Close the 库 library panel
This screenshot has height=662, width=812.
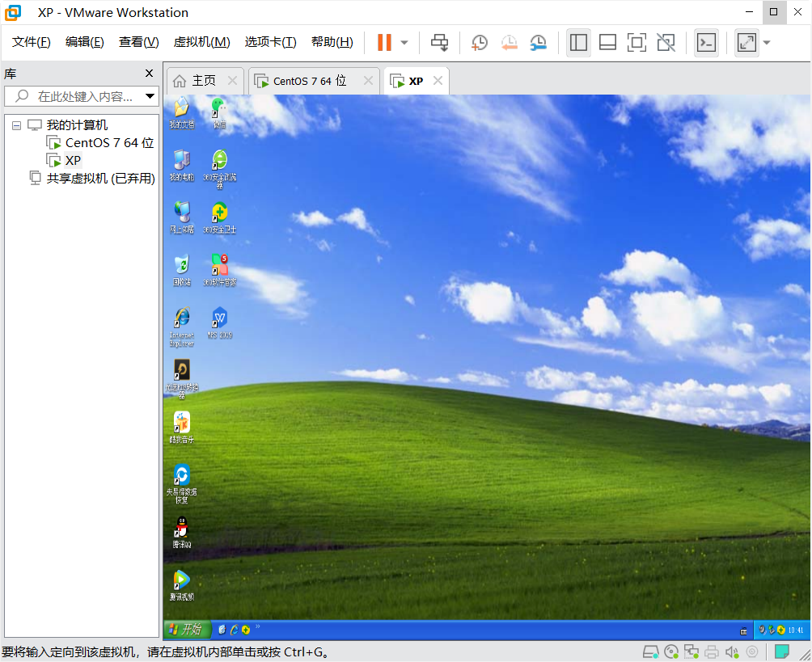pyautogui.click(x=149, y=73)
